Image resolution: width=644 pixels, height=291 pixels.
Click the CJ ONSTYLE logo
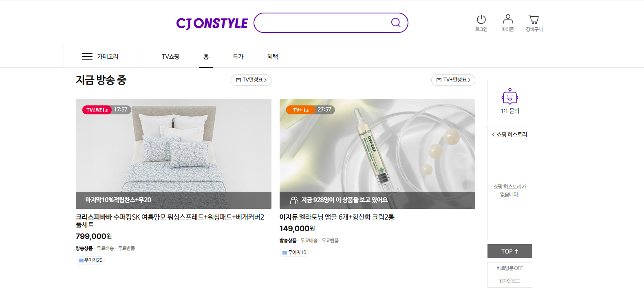[x=212, y=24]
